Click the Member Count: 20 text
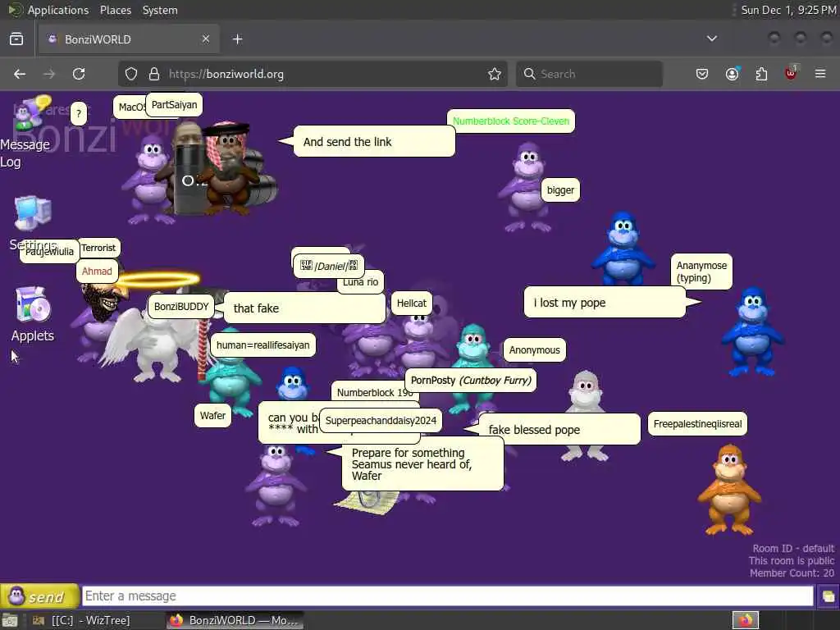 pos(792,573)
